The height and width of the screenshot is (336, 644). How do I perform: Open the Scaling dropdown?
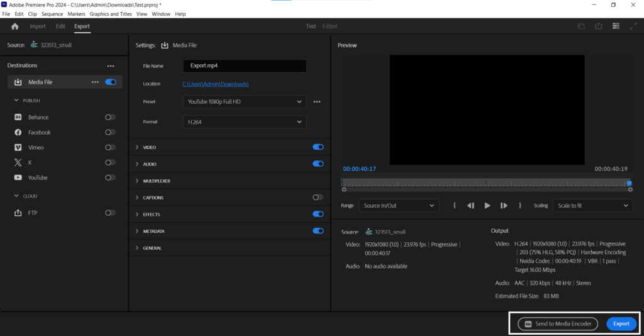(x=592, y=206)
